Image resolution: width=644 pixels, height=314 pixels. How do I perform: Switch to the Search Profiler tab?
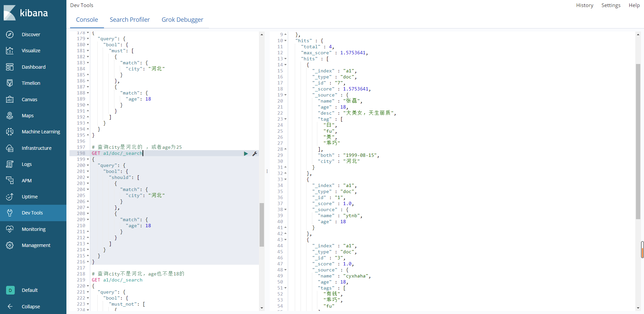pos(130,19)
